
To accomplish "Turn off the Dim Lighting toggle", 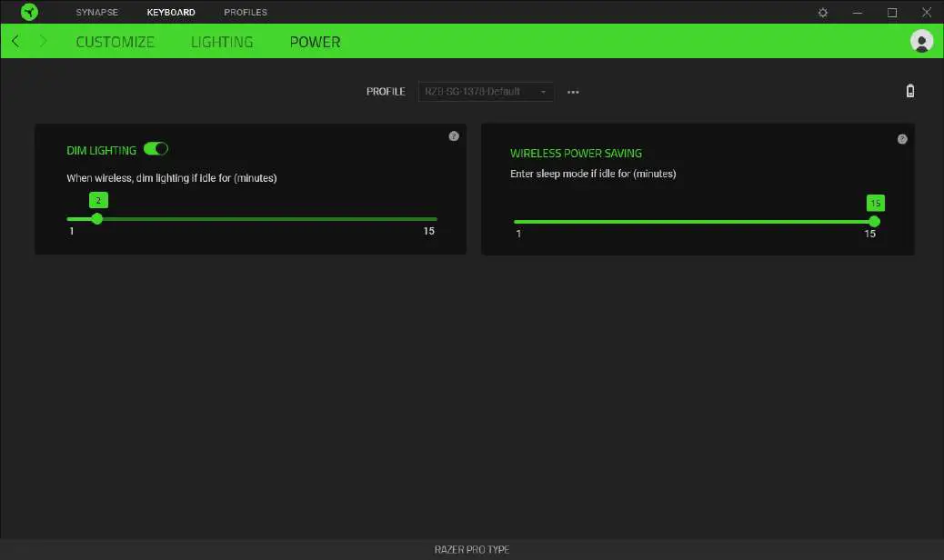I will click(156, 148).
